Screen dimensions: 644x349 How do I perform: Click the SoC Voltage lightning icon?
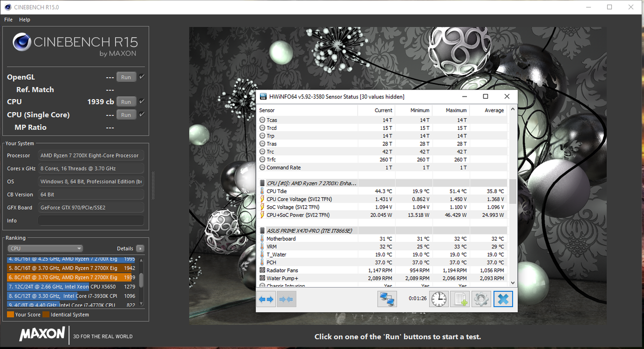tap(262, 207)
